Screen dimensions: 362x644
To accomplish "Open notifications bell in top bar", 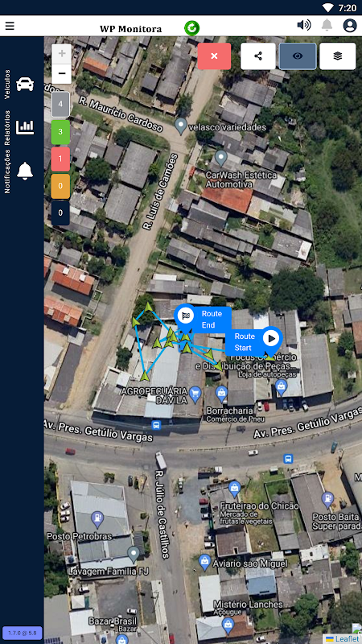I will click(x=327, y=26).
